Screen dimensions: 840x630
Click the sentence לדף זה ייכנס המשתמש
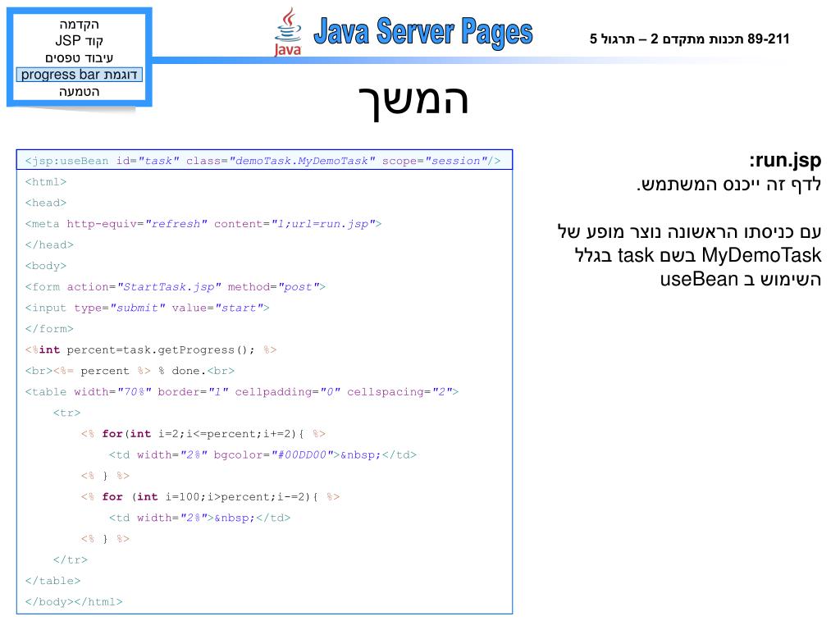pyautogui.click(x=728, y=185)
